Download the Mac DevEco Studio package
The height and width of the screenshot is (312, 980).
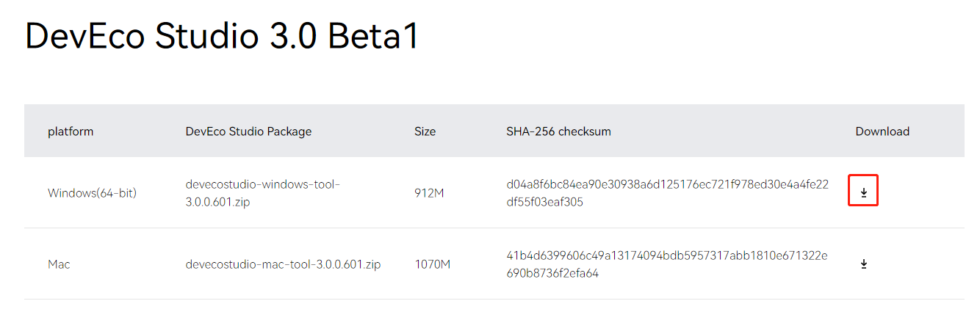(x=864, y=264)
